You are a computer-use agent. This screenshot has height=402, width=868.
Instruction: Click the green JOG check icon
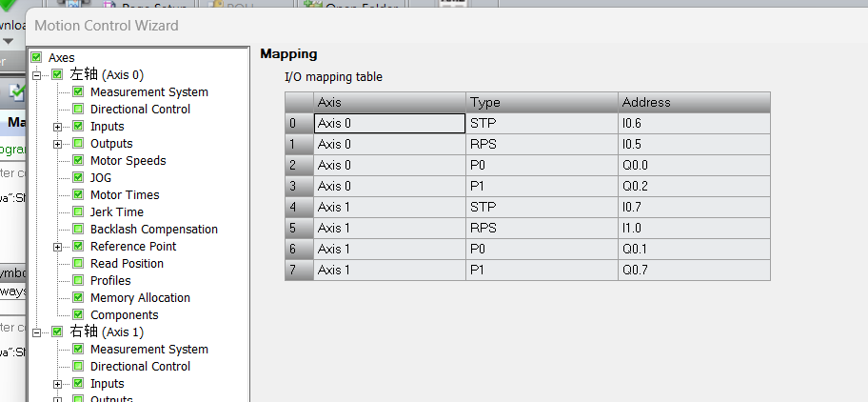tap(78, 178)
